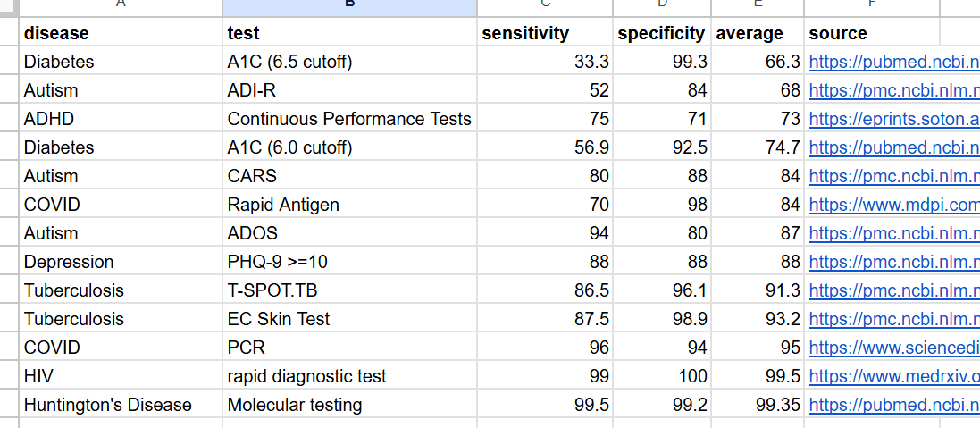Select the column B header
Screen dimensions: 980x428
pos(349,7)
